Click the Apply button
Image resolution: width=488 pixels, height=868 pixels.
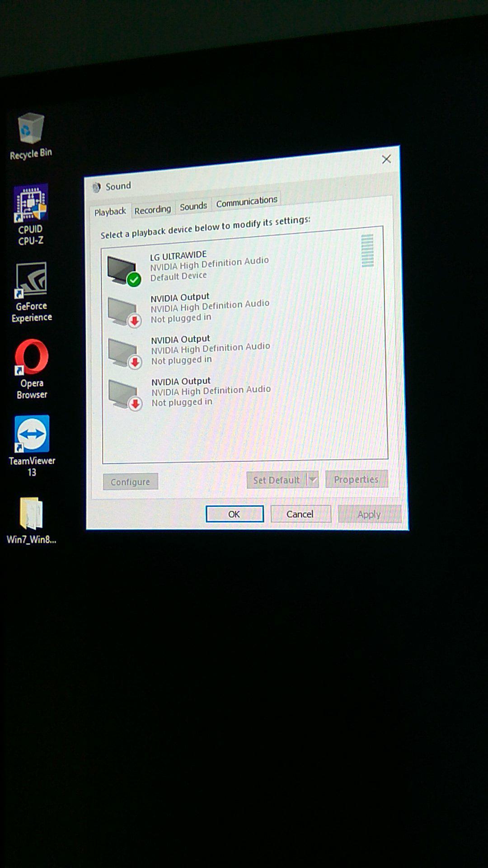coord(370,514)
